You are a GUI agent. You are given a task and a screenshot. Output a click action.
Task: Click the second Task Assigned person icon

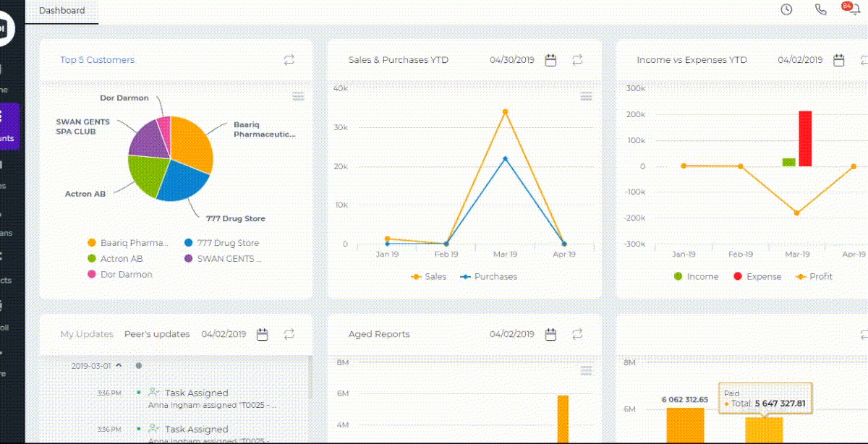tap(153, 429)
